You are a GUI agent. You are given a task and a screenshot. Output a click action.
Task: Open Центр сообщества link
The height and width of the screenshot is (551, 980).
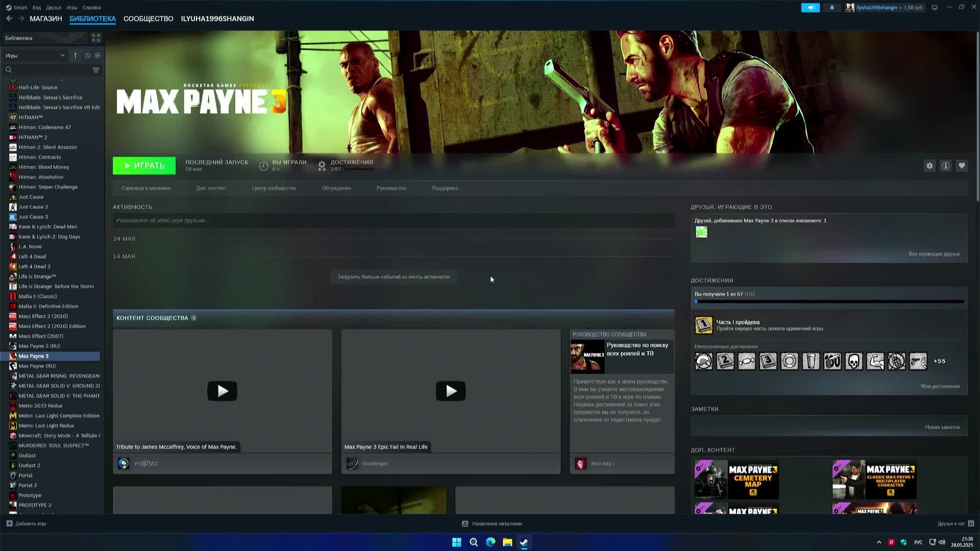click(274, 188)
